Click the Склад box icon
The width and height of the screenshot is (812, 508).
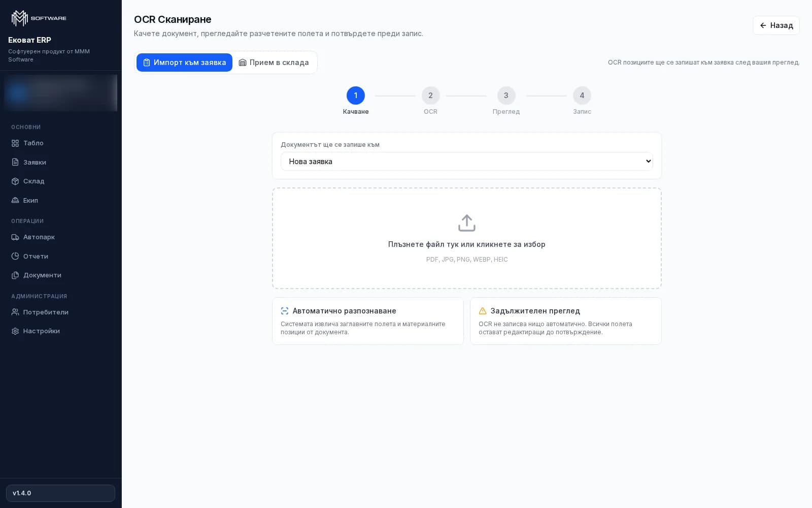click(x=15, y=181)
